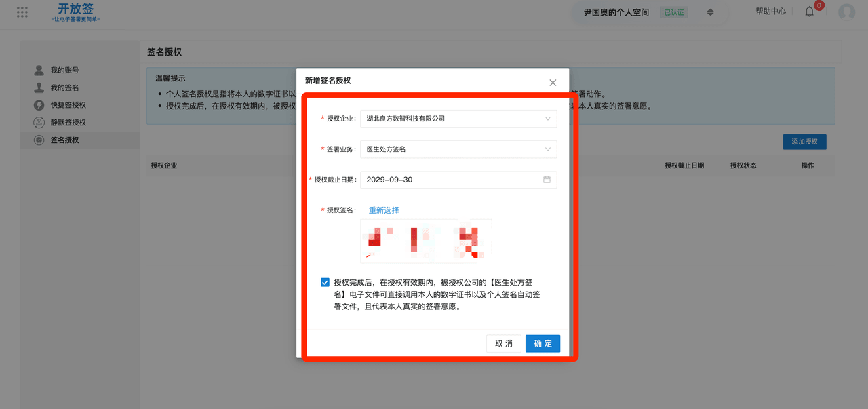The width and height of the screenshot is (868, 409).
Task: Click the 授权截止日期 column header
Action: [684, 165]
